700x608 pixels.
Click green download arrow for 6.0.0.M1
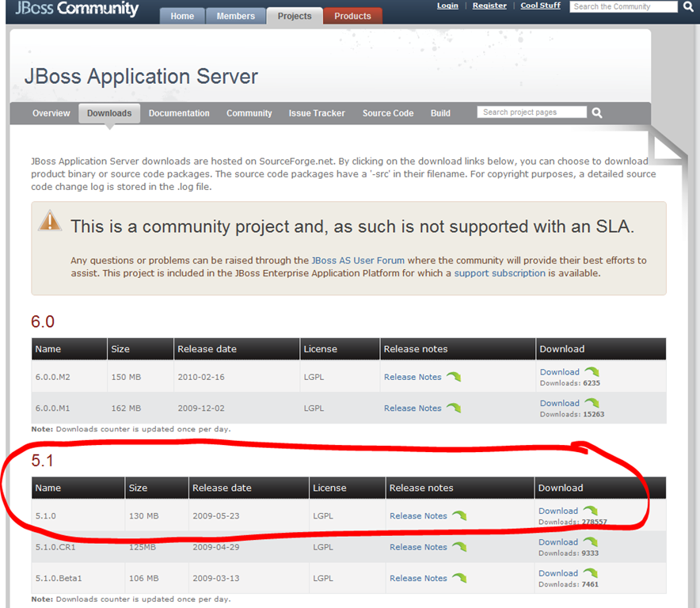tap(592, 403)
